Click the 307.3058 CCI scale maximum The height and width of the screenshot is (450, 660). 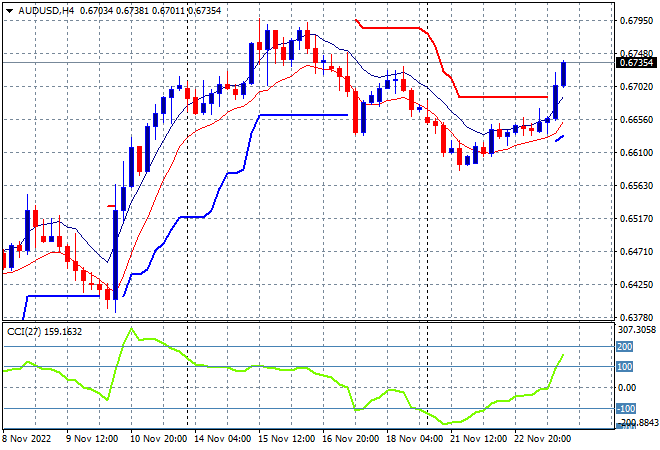pos(637,330)
